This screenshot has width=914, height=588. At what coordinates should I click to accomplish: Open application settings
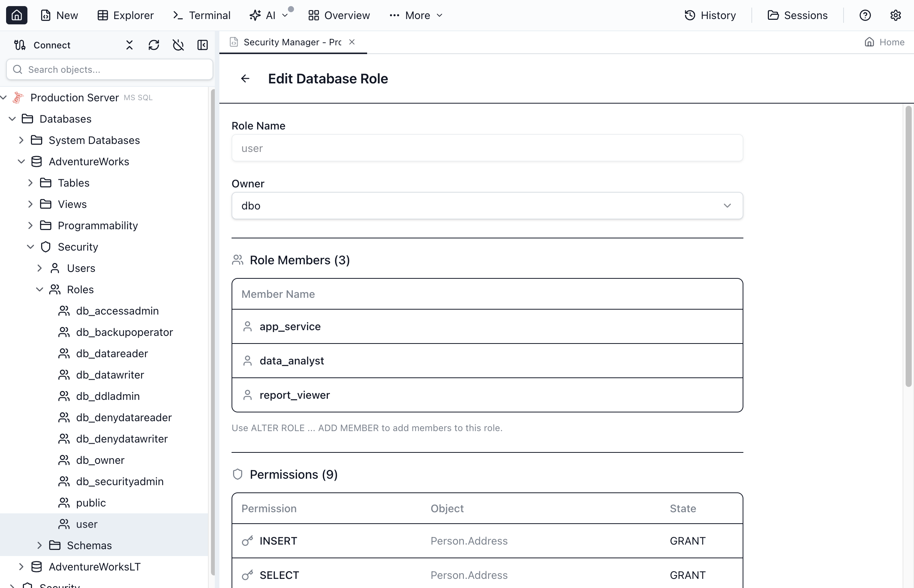coord(896,15)
